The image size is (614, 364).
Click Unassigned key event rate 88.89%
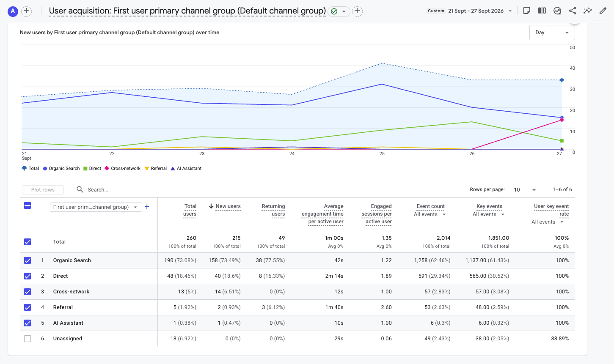coord(560,339)
